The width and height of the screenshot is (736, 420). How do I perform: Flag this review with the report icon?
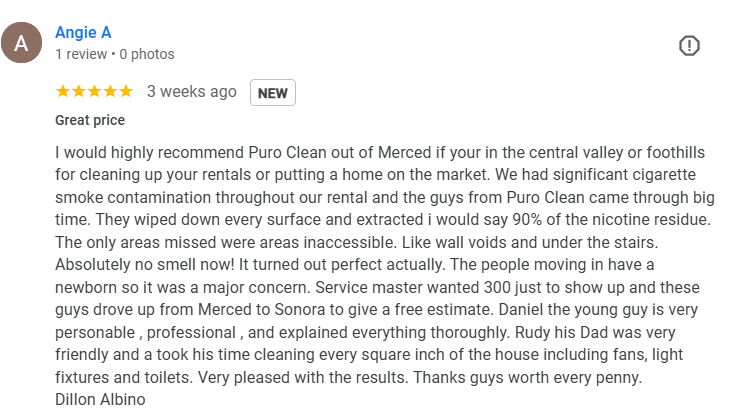[x=689, y=46]
